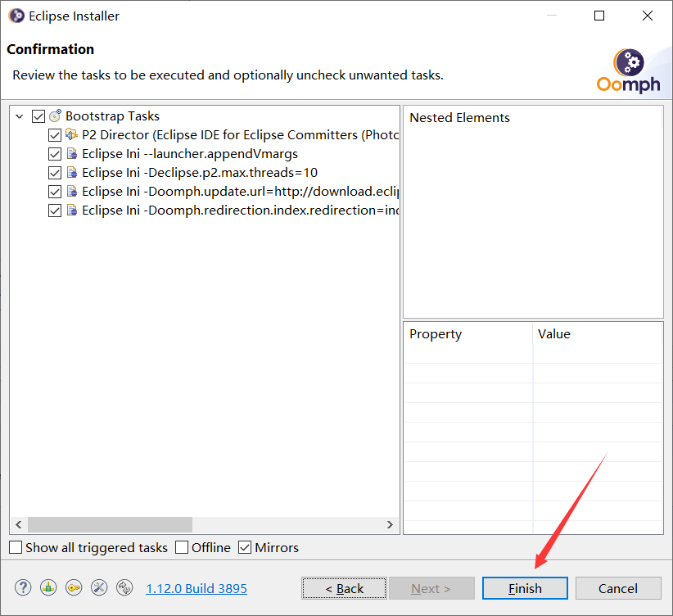Click the horizontal scrollbar left arrow

(x=19, y=524)
